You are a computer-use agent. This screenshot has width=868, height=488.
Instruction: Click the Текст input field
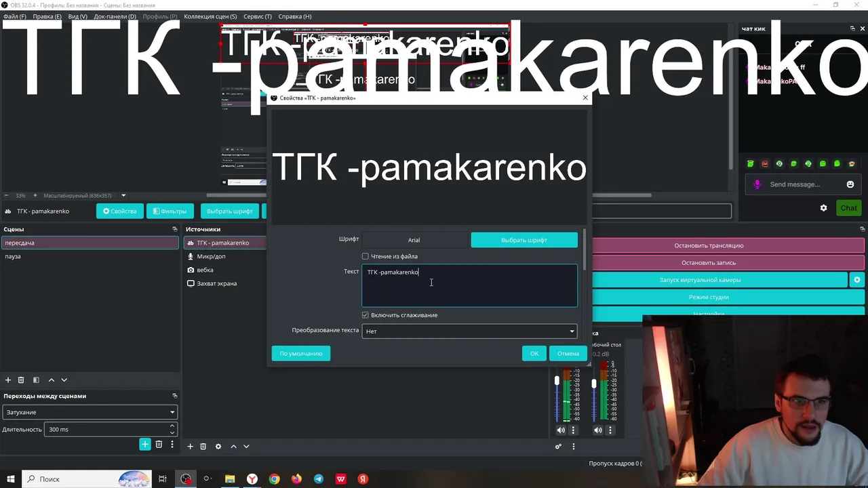[x=469, y=285]
